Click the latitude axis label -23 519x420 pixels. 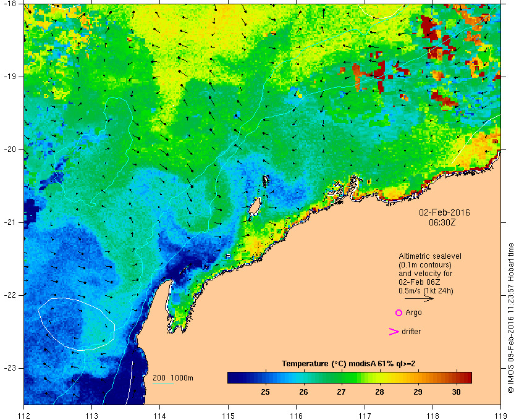click(9, 368)
